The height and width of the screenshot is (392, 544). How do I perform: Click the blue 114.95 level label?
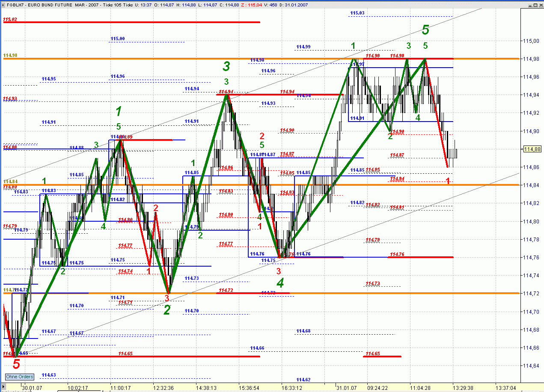[x=49, y=79]
